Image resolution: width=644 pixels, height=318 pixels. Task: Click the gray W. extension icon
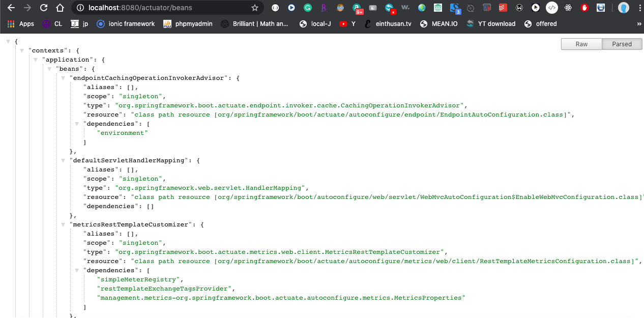(405, 8)
